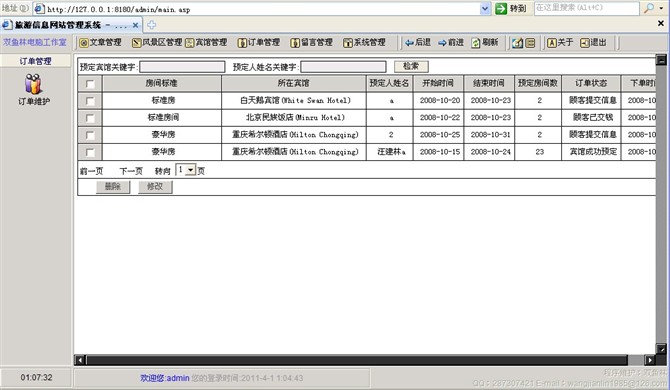670x390 pixels.
Task: Click the 结束时间 column header
Action: (x=489, y=83)
